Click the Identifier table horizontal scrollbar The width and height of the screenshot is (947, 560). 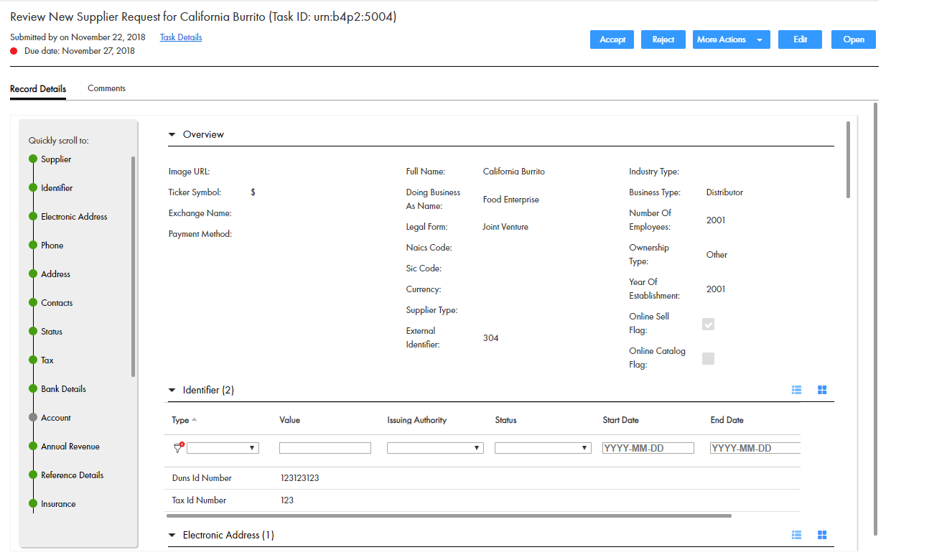pyautogui.click(x=449, y=515)
